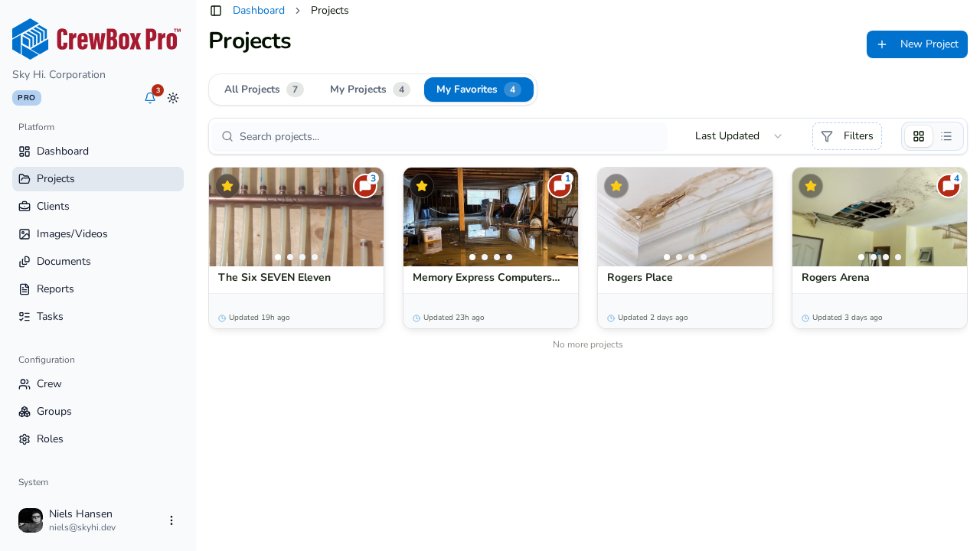The height and width of the screenshot is (551, 980).
Task: Open Images/Videos in the sidebar
Action: pyautogui.click(x=98, y=234)
